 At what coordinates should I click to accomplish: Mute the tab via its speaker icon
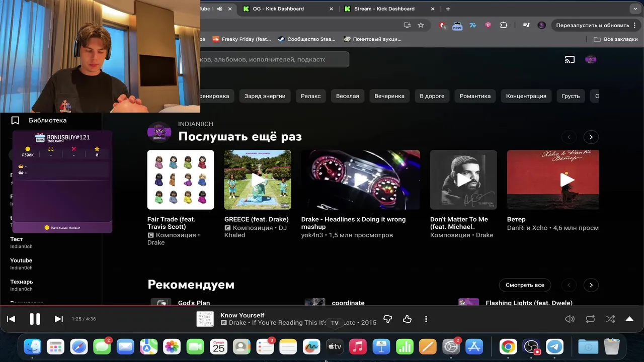click(x=220, y=9)
